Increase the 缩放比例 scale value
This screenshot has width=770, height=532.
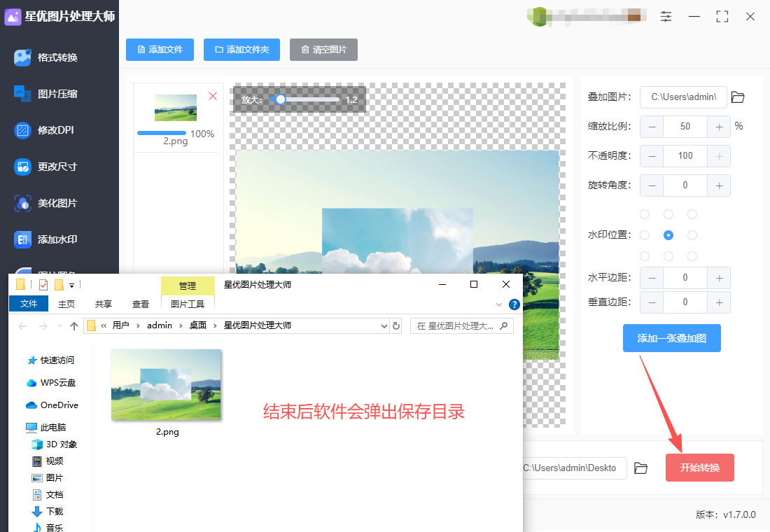point(719,127)
